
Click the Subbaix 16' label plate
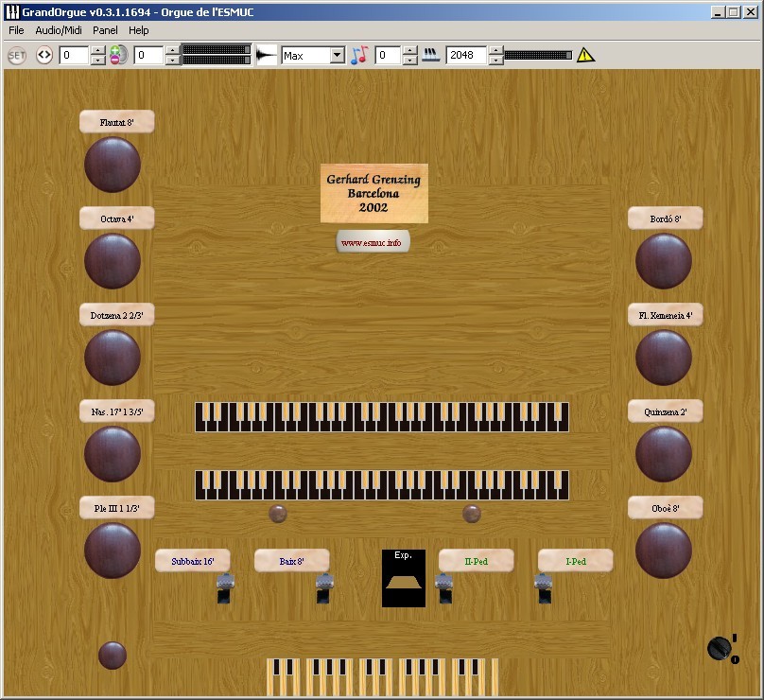(x=193, y=561)
